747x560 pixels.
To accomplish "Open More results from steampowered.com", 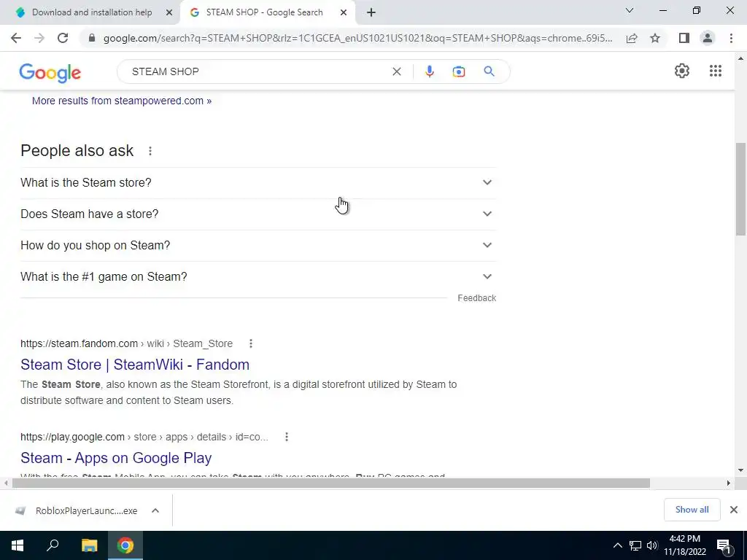I will [122, 101].
